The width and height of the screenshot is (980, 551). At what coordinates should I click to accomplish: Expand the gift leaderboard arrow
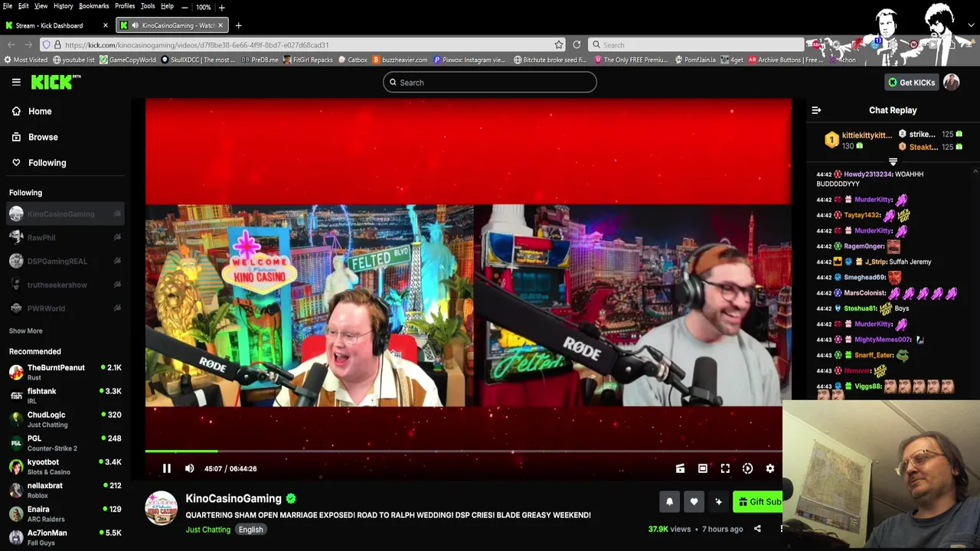(x=893, y=161)
